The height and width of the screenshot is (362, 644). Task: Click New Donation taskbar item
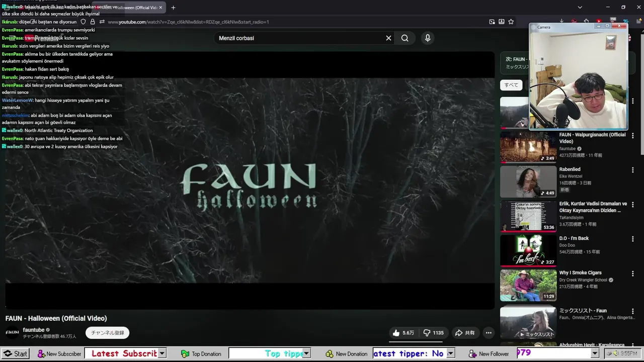(347, 353)
